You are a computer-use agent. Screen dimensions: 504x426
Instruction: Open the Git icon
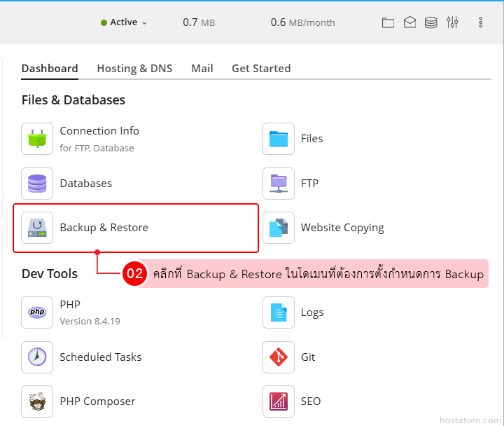click(278, 357)
